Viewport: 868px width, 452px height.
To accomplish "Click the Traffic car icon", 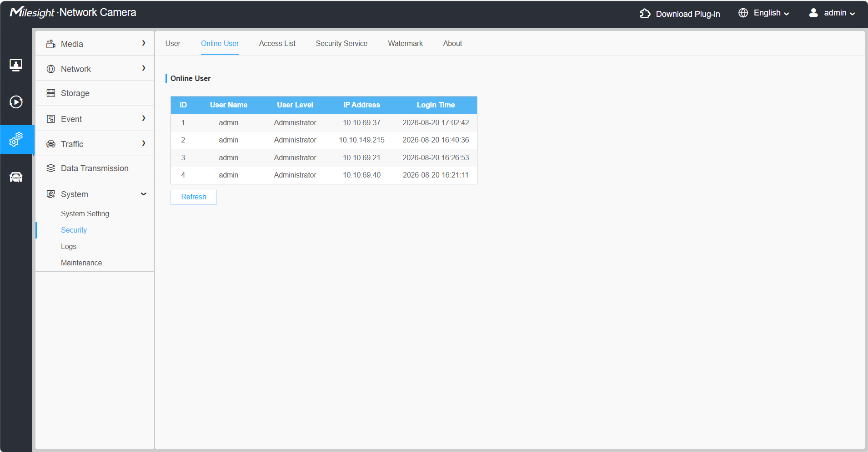I will point(51,144).
